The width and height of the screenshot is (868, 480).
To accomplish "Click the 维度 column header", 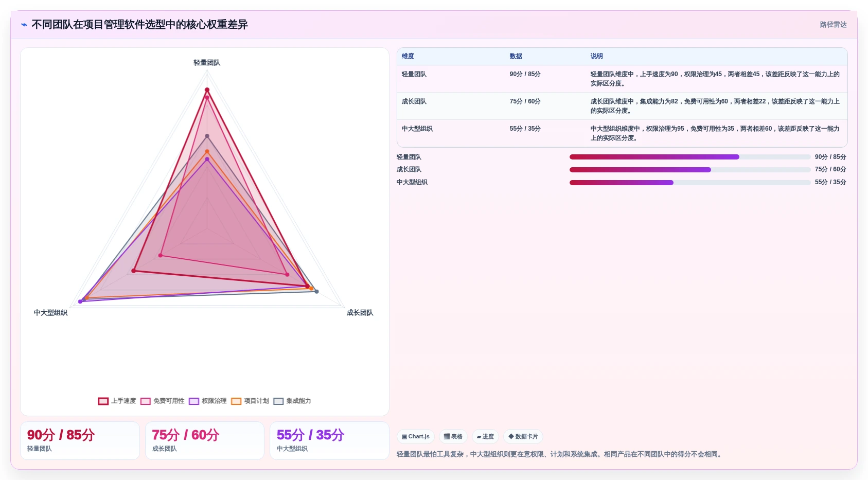I will coord(408,56).
